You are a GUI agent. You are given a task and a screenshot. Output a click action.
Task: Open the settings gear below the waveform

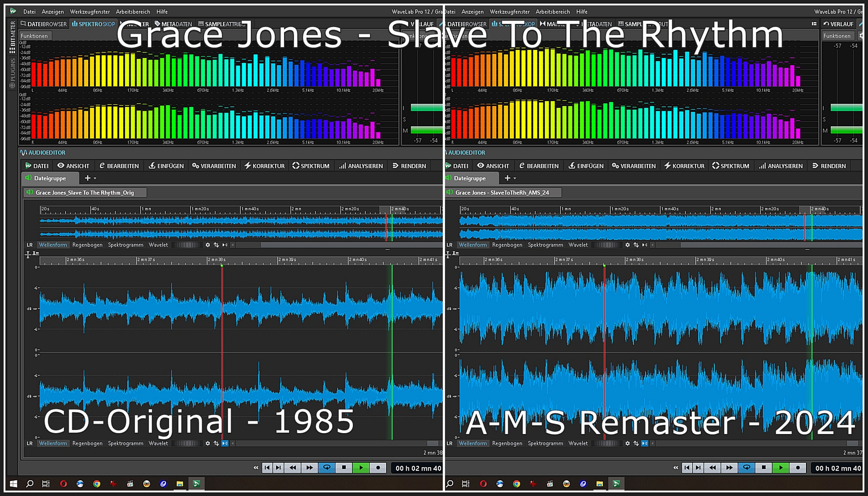(208, 443)
